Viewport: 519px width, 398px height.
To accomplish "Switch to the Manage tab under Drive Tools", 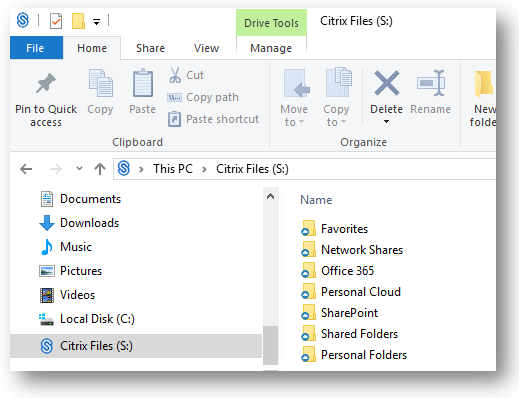I will pos(271,48).
